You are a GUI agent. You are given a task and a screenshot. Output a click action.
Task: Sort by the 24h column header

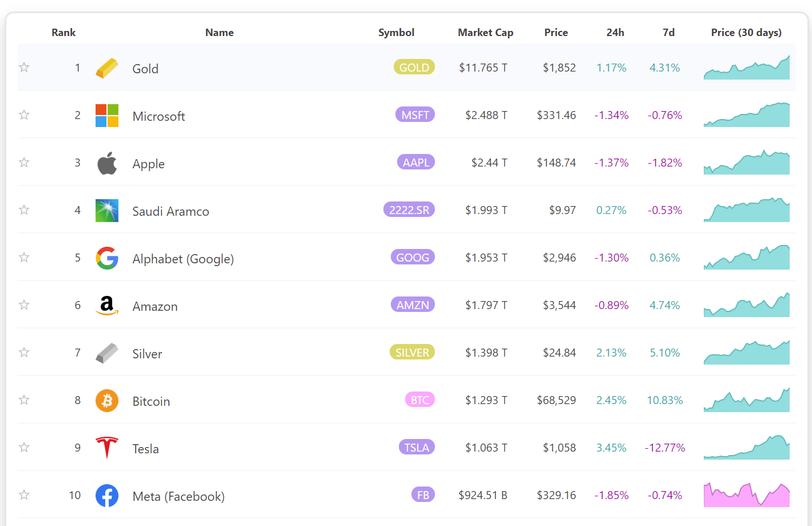(615, 33)
